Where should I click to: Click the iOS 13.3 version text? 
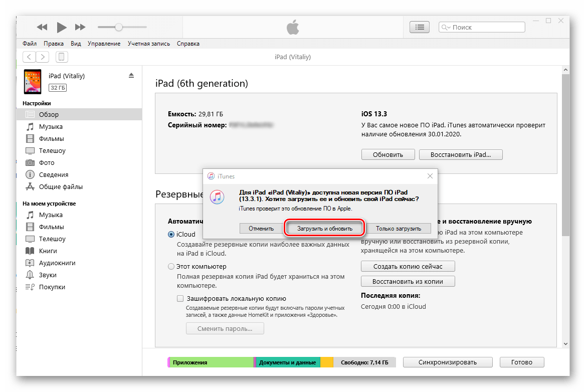[x=374, y=114]
